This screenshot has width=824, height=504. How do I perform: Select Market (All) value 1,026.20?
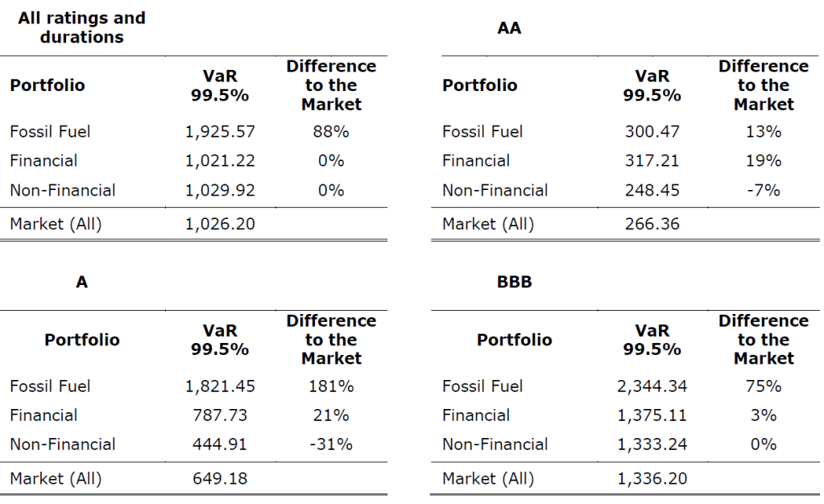click(x=220, y=224)
